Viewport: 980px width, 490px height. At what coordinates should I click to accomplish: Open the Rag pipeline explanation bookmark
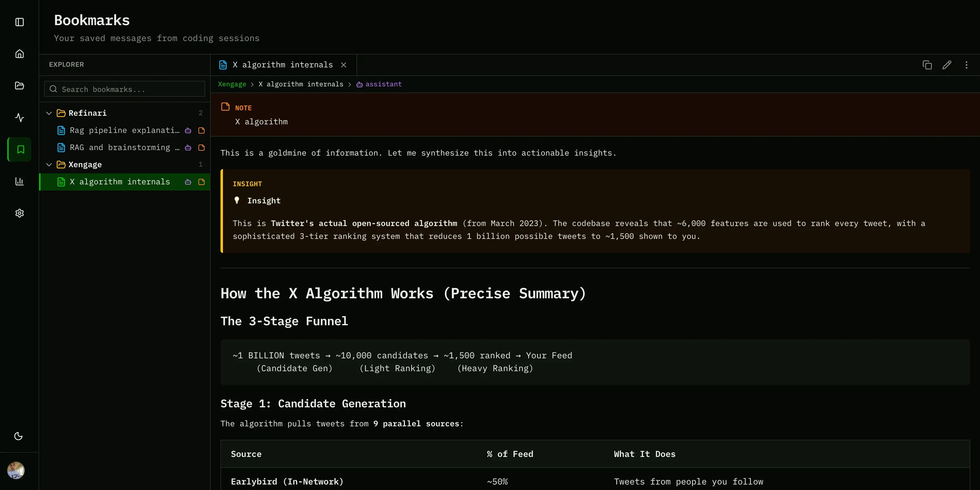click(124, 130)
